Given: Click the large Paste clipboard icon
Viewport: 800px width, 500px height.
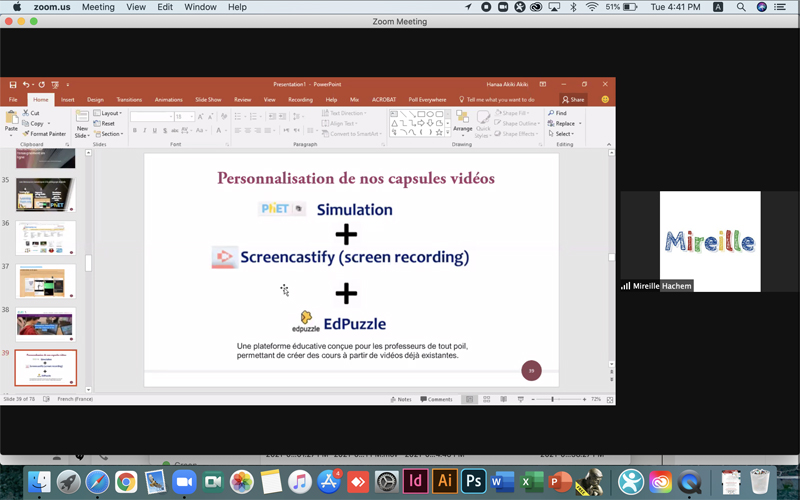Looking at the screenshot, I should coord(11,118).
